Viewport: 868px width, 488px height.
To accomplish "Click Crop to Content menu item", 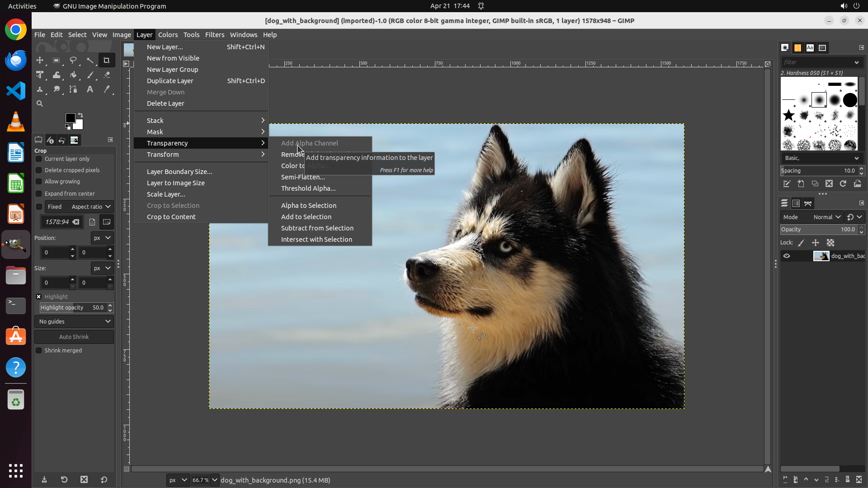I will [171, 217].
